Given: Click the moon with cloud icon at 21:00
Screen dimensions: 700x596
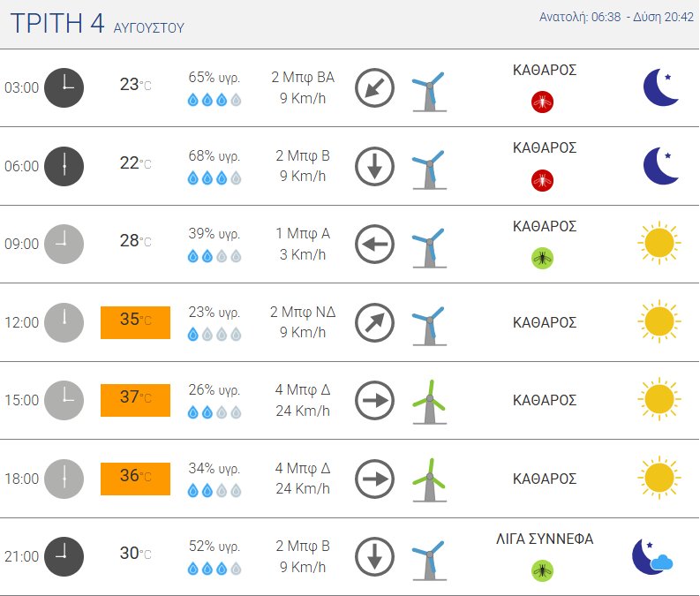Looking at the screenshot, I should pyautogui.click(x=652, y=557).
